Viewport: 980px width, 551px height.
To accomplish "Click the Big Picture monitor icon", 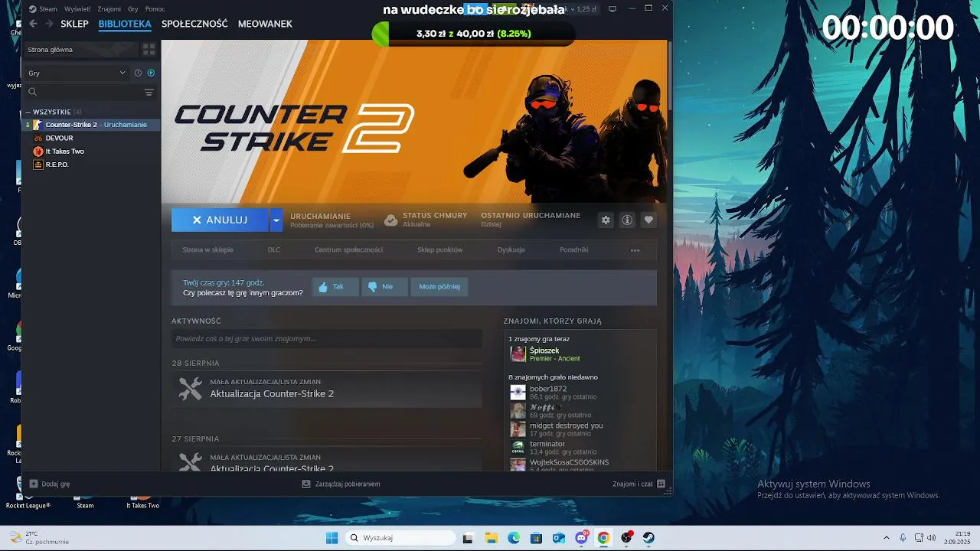I will pos(612,9).
